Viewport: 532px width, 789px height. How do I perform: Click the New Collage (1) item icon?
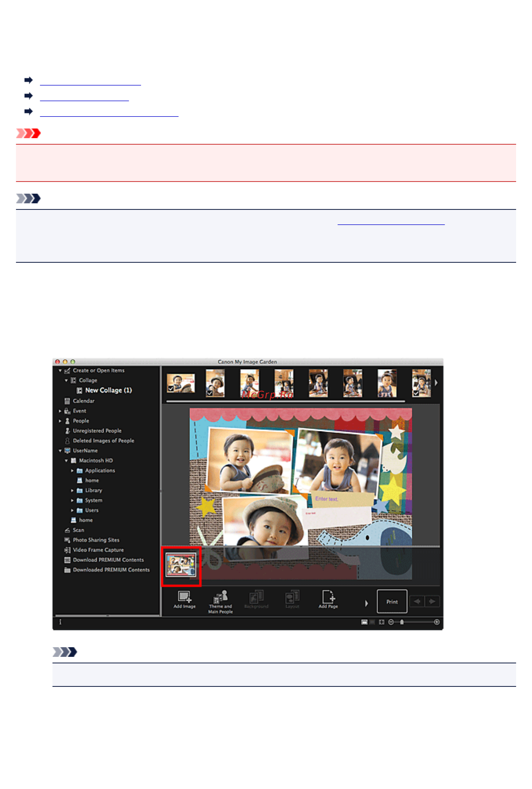80,390
